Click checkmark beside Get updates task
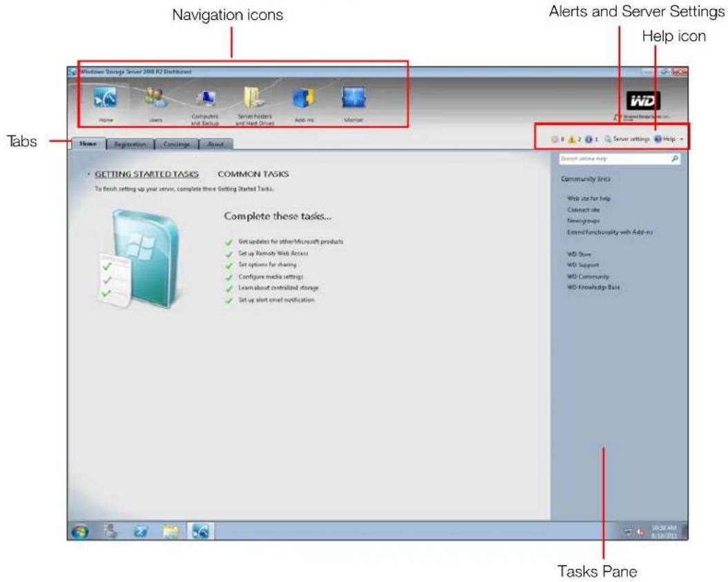 point(229,242)
